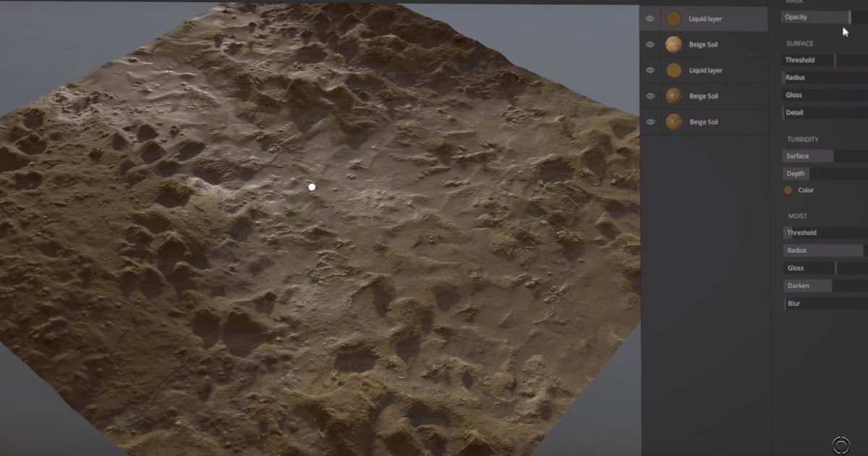This screenshot has width=868, height=456.
Task: Toggle eye icon of the middle Beige Soil layer
Action: click(x=650, y=96)
